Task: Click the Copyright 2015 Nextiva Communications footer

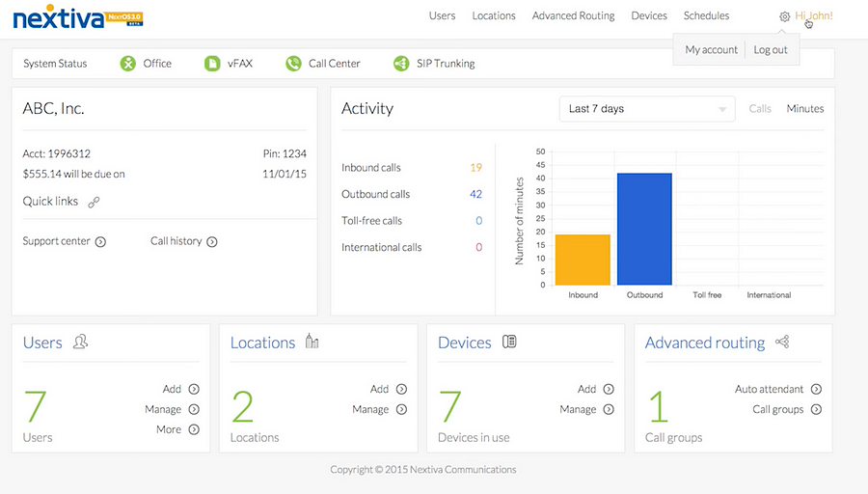Action: tap(423, 470)
